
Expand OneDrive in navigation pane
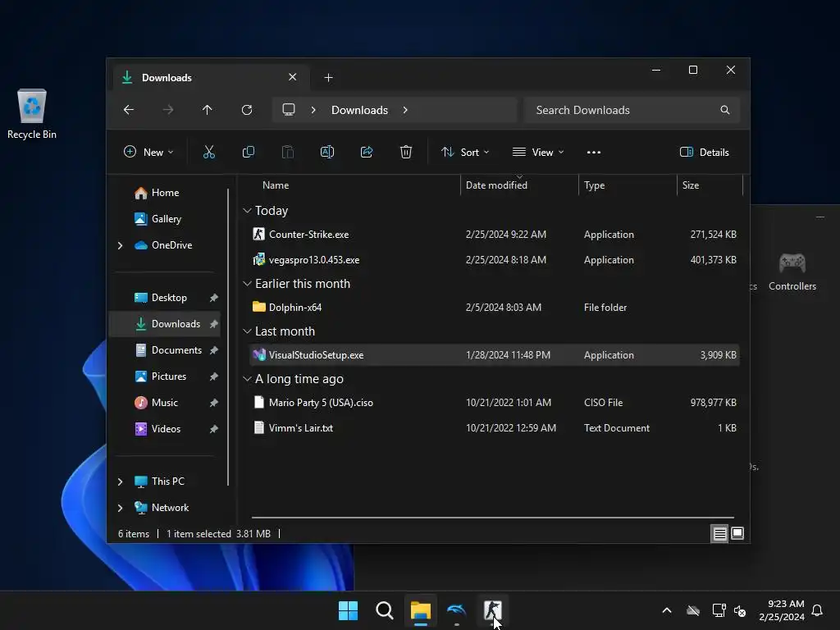120,245
